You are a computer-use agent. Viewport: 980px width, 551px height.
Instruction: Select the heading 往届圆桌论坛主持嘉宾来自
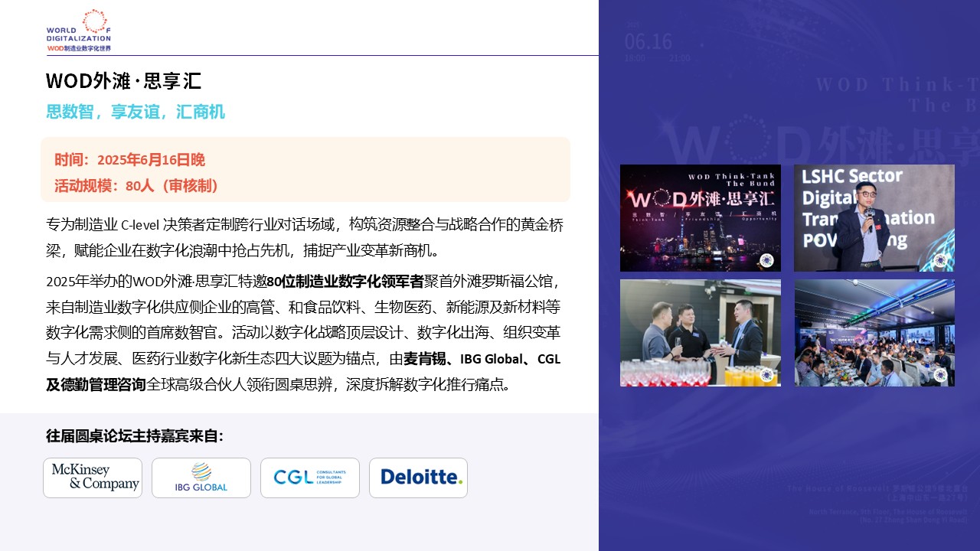(x=135, y=435)
